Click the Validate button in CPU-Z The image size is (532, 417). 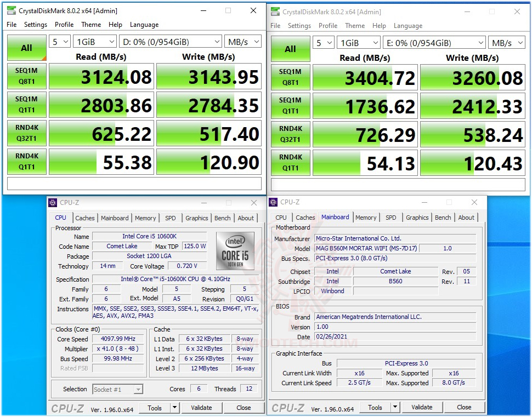point(202,408)
